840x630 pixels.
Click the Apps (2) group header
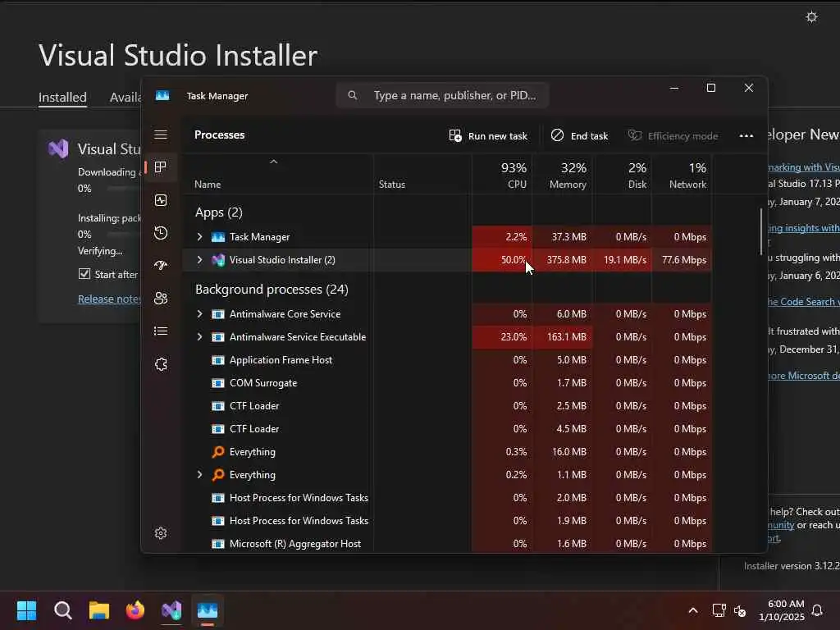pyautogui.click(x=218, y=212)
